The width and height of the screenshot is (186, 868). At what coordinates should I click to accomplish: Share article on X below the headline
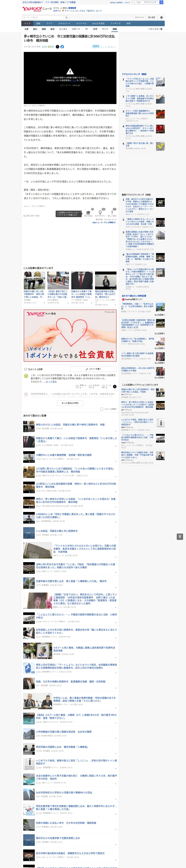click(x=57, y=47)
